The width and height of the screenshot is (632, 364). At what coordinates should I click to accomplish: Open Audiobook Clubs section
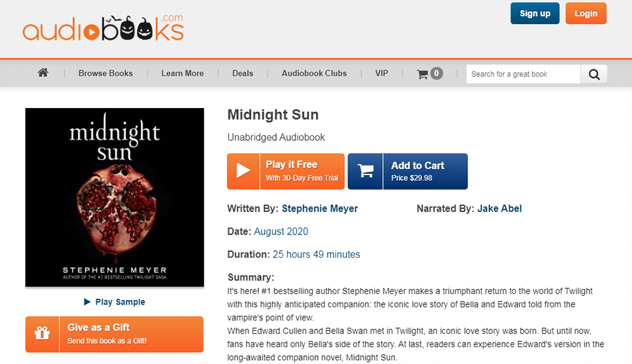point(314,73)
